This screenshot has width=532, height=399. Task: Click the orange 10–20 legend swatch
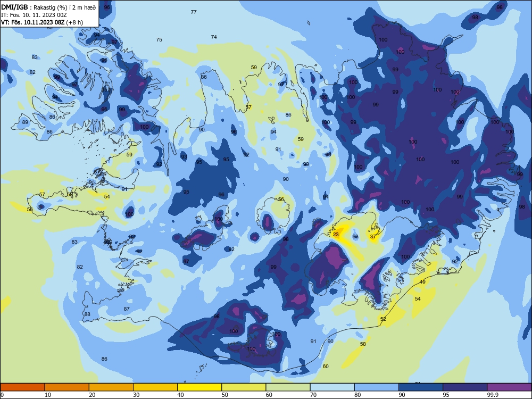(x=67, y=387)
